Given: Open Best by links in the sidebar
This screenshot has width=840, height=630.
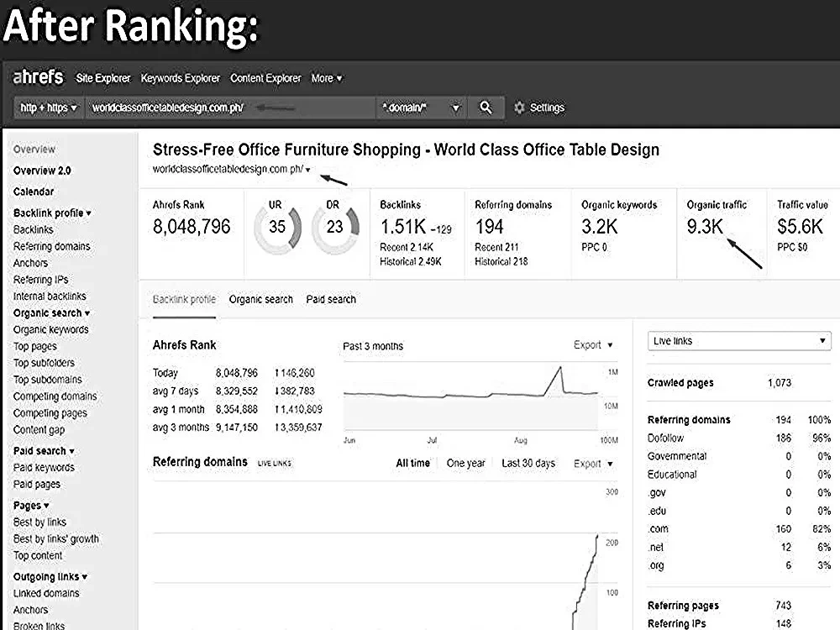Looking at the screenshot, I should pos(39,522).
